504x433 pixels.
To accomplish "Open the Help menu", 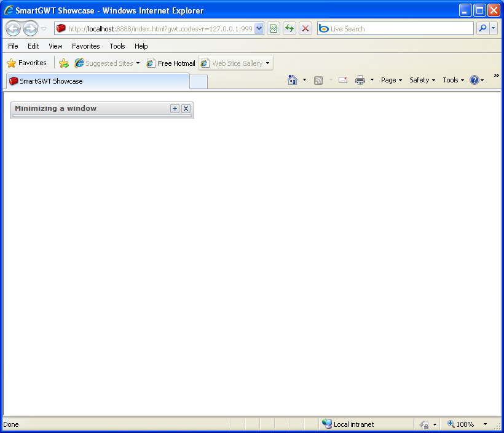I will [141, 46].
